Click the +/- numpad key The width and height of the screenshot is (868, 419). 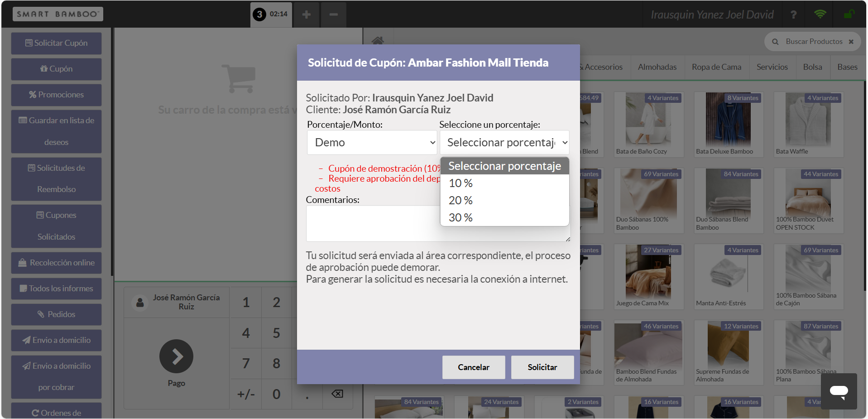[246, 394]
